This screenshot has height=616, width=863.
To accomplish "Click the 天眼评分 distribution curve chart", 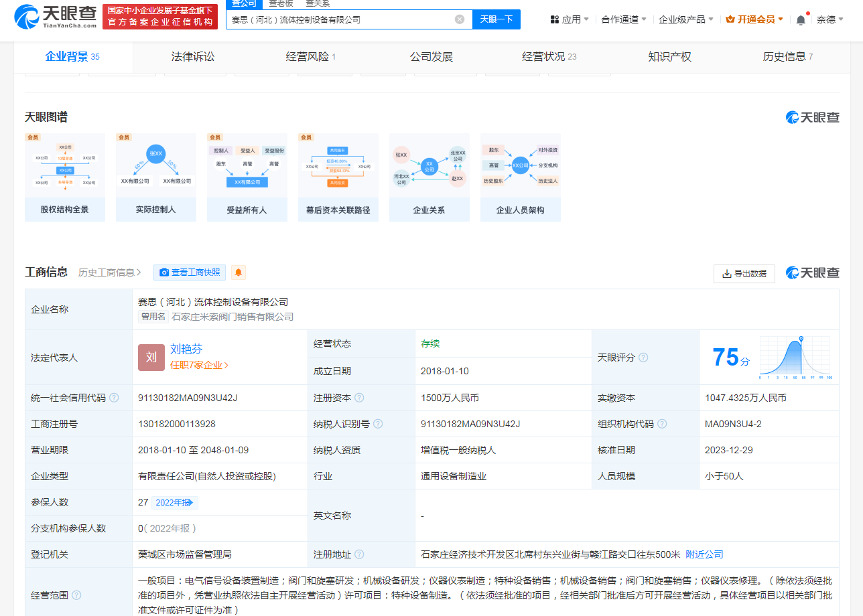I will pyautogui.click(x=795, y=358).
